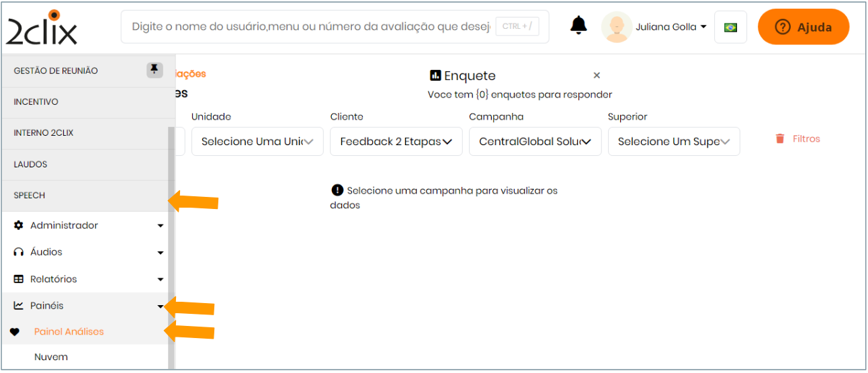868x373 pixels.
Task: Click the orange Ajuda button
Action: tap(804, 28)
